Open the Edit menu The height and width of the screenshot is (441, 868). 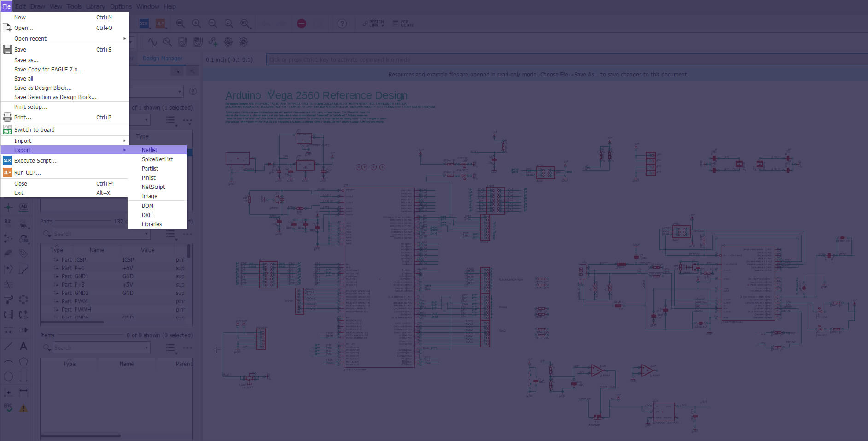pyautogui.click(x=20, y=6)
